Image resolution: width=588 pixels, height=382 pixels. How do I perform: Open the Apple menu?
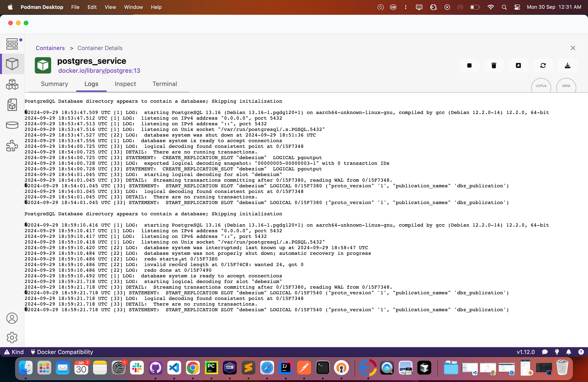pos(10,7)
